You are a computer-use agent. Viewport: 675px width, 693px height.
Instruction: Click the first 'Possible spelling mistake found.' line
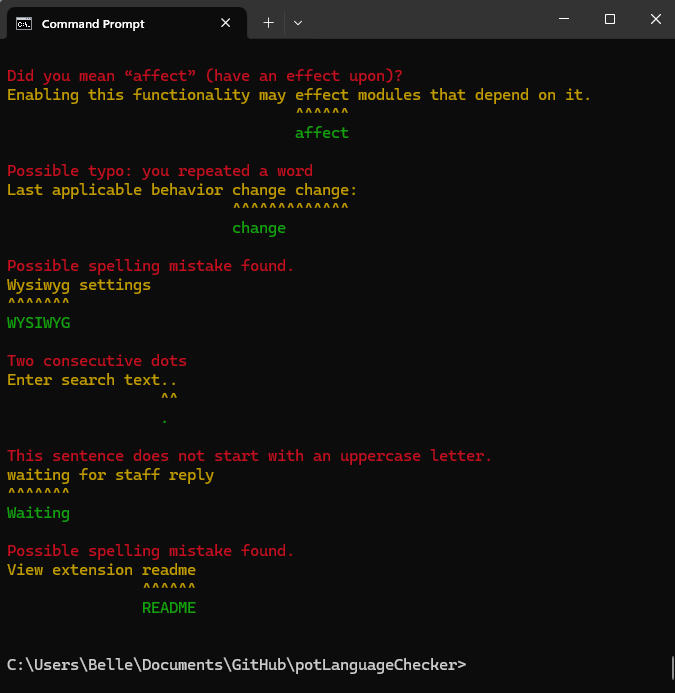pos(150,266)
